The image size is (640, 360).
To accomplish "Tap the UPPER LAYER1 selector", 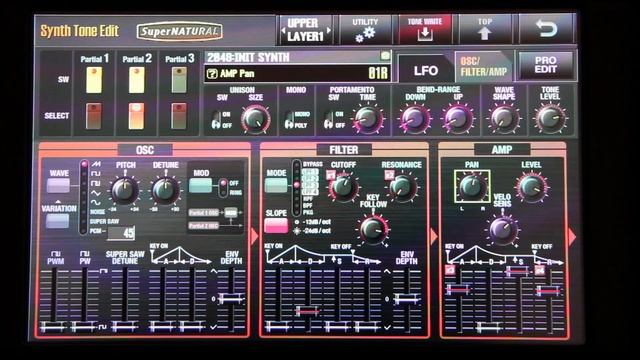I will [306, 30].
